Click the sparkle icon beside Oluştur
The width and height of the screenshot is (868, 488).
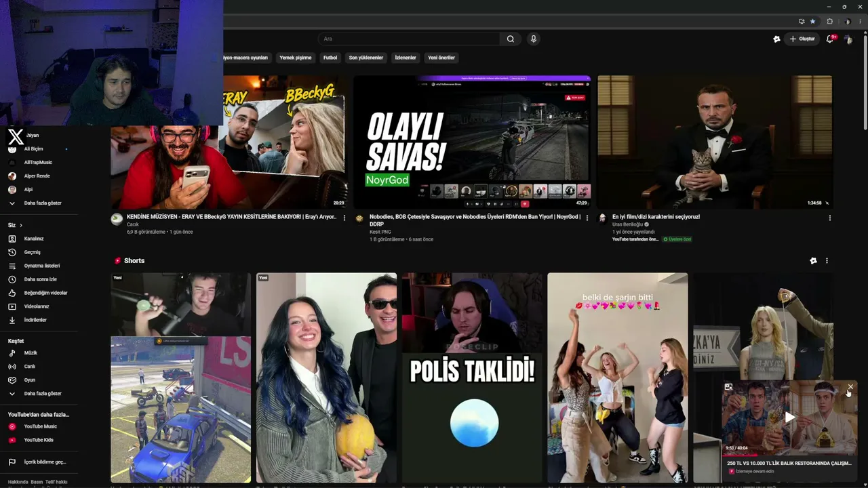pos(776,39)
